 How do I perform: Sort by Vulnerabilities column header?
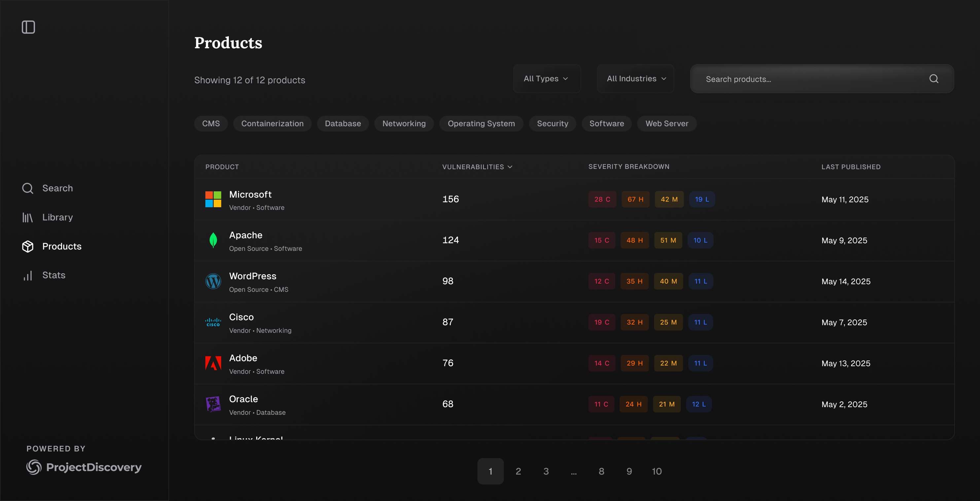tap(477, 167)
